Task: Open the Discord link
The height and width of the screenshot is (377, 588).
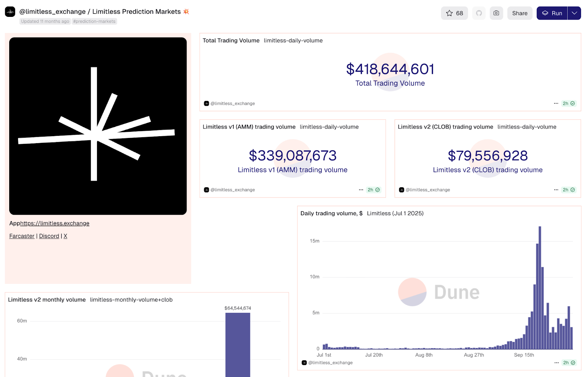Action: coord(49,236)
